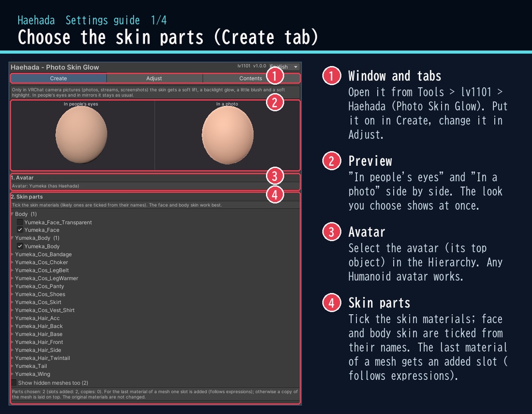The height and width of the screenshot is (414, 532).
Task: Expand the Yumeka_Hair_Twintail mesh
Action: click(x=12, y=358)
